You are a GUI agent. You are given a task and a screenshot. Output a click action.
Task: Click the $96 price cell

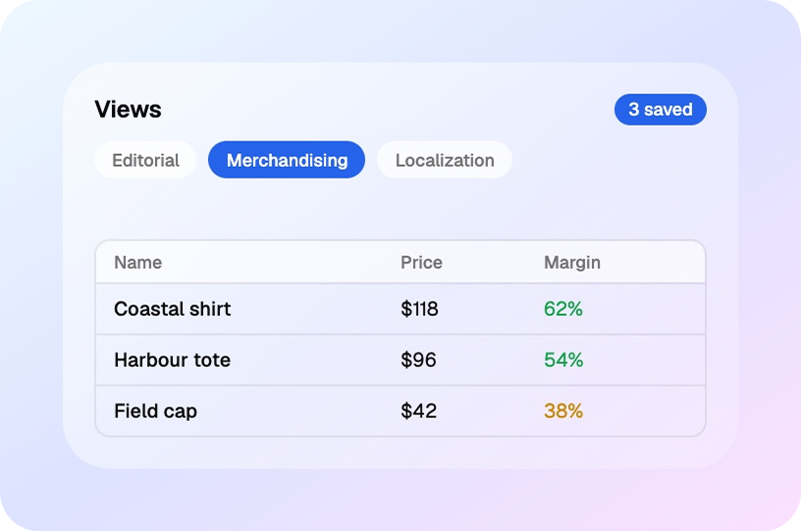pos(418,360)
